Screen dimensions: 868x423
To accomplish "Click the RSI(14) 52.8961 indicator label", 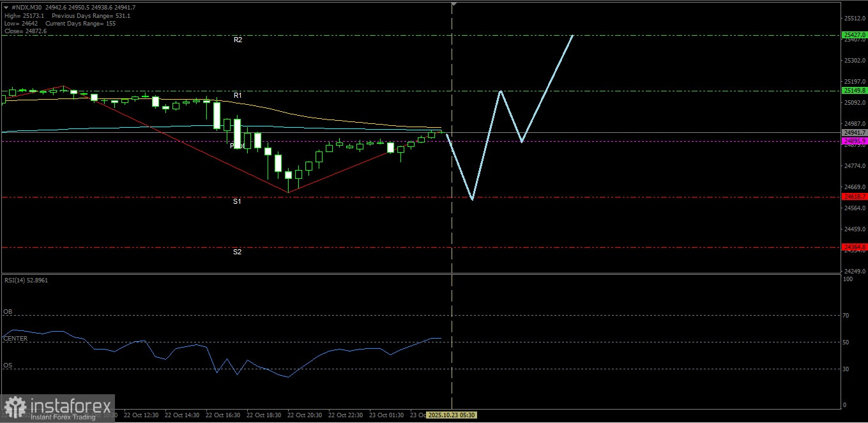I will click(26, 280).
